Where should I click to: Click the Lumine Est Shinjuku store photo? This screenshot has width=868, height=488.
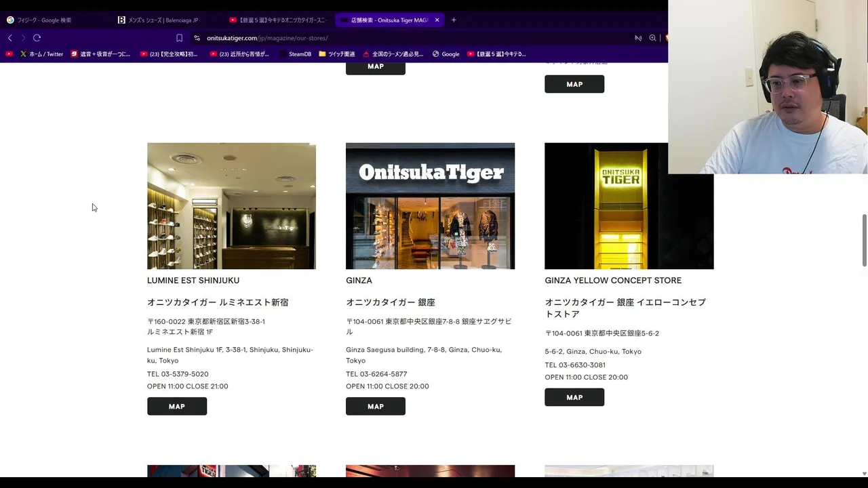231,206
